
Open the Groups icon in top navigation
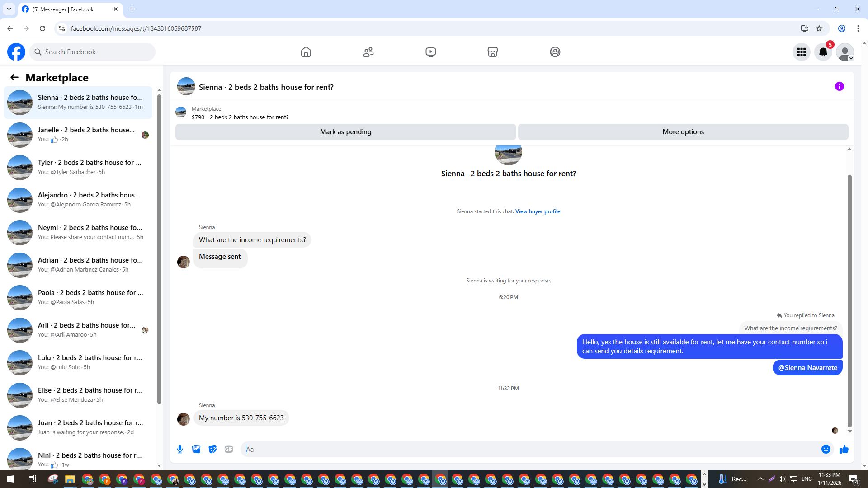(555, 52)
